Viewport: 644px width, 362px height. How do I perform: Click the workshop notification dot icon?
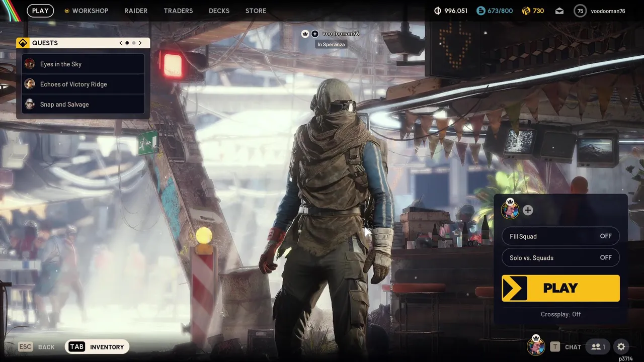[67, 11]
